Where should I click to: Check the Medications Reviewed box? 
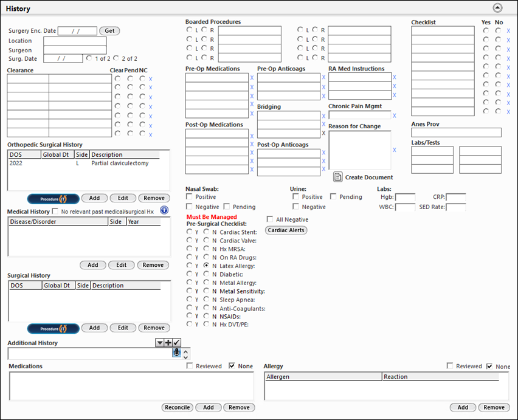coord(190,366)
